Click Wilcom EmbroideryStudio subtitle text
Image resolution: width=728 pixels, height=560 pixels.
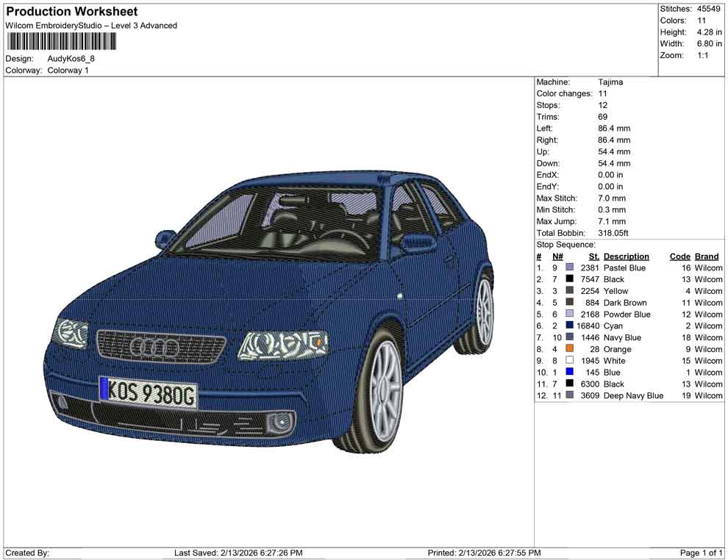point(91,26)
